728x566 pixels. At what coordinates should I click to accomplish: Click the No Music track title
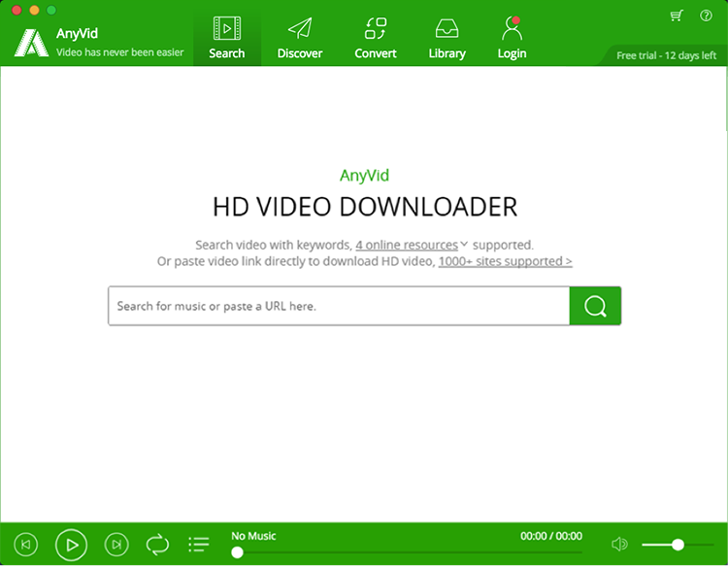pyautogui.click(x=253, y=536)
